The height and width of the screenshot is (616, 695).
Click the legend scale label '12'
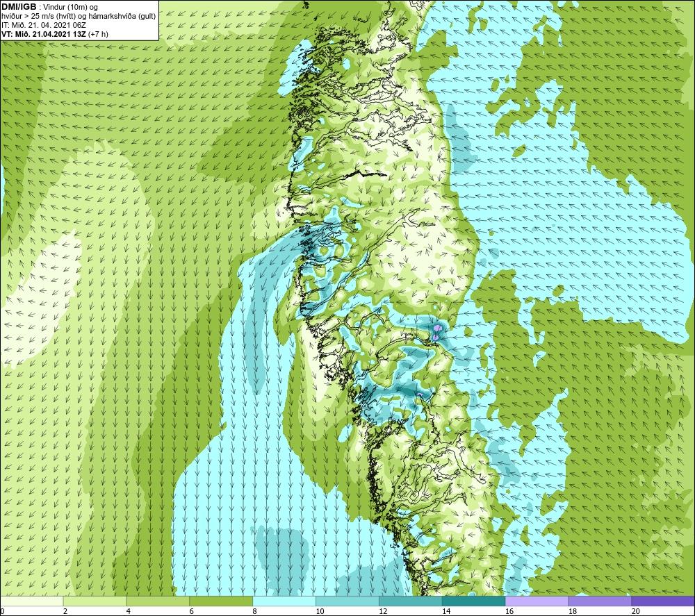pos(383,612)
